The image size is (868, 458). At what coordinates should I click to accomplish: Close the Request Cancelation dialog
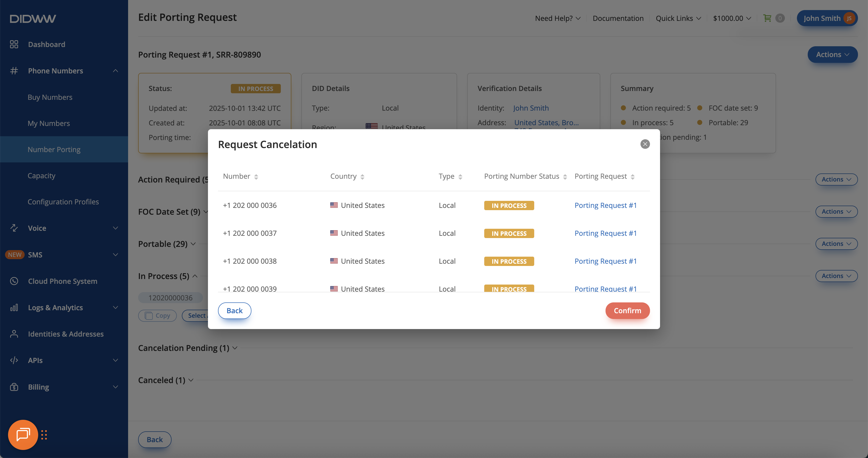645,144
